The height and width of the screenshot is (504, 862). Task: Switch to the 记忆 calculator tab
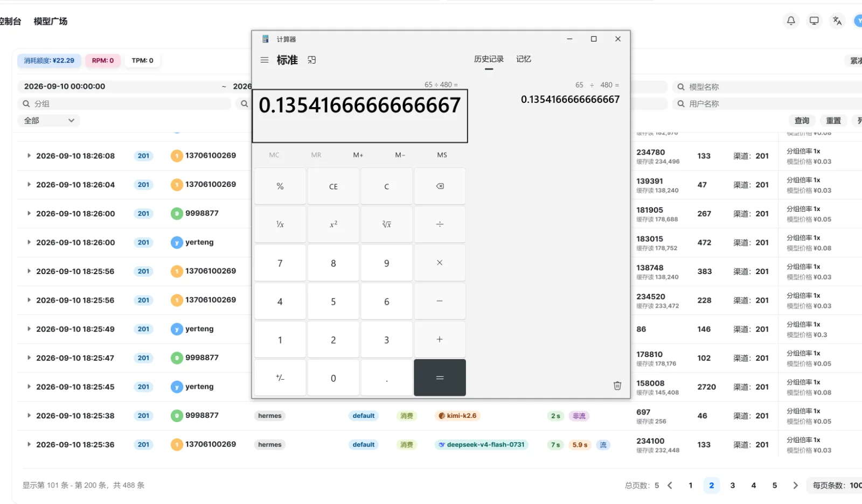click(524, 59)
